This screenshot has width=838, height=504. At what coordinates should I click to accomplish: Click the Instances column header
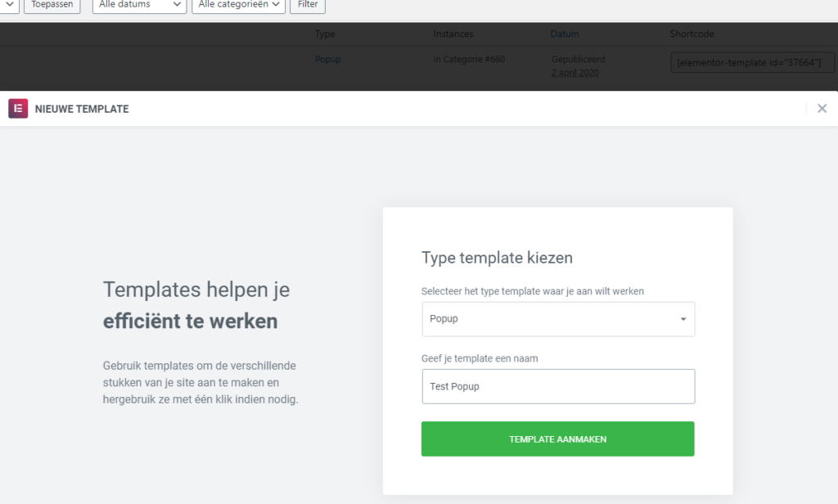click(x=453, y=34)
